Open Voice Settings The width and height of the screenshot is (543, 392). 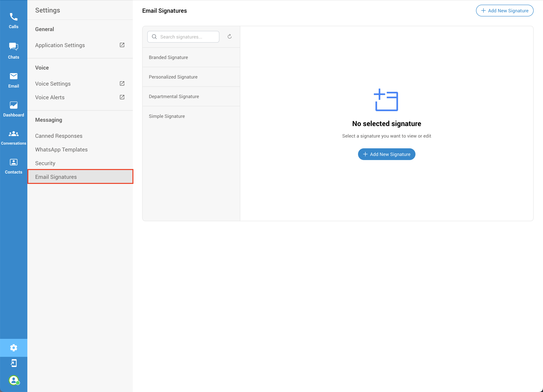[x=80, y=84]
